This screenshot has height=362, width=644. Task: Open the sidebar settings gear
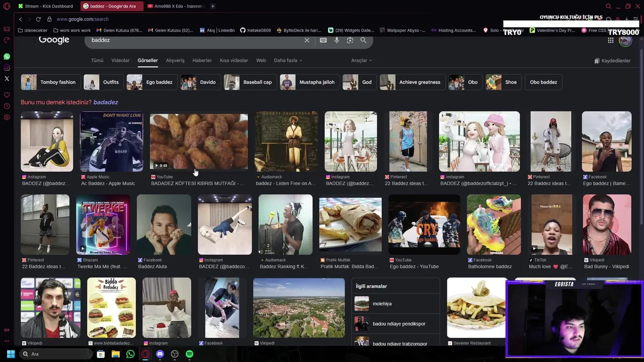(x=7, y=117)
